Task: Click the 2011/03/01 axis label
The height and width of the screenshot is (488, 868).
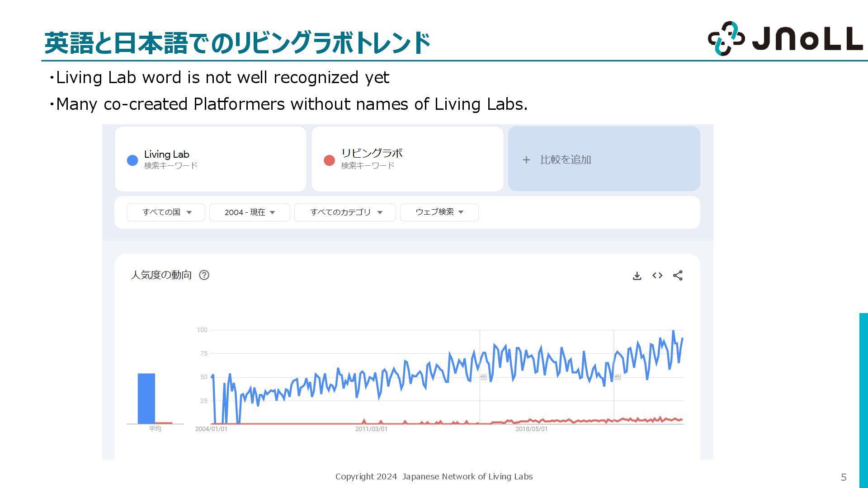Action: [x=371, y=429]
